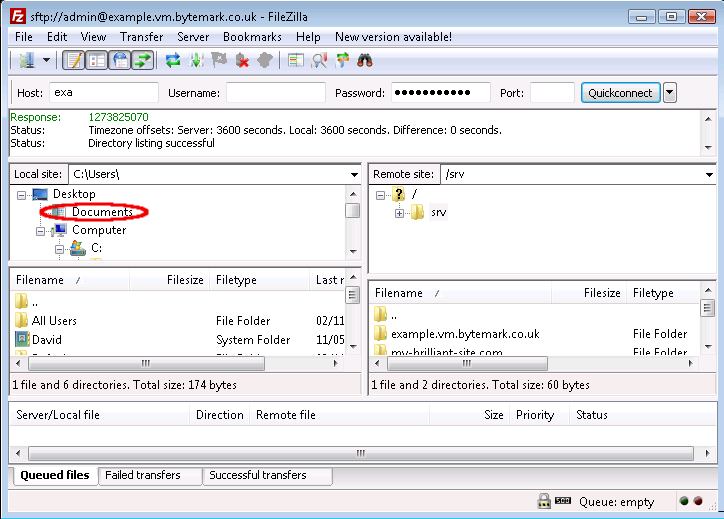Viewport: 724px width, 519px height.
Task: Click the encryption padlock status icon
Action: (x=544, y=501)
